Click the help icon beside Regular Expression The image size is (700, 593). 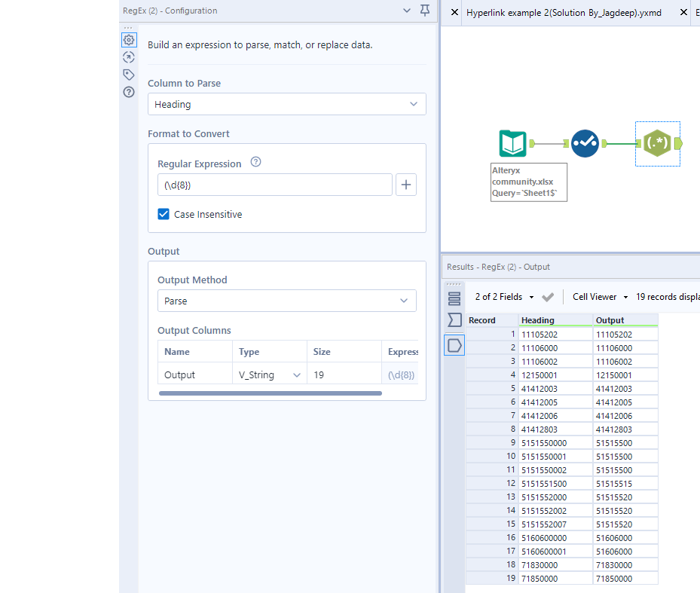tap(255, 163)
